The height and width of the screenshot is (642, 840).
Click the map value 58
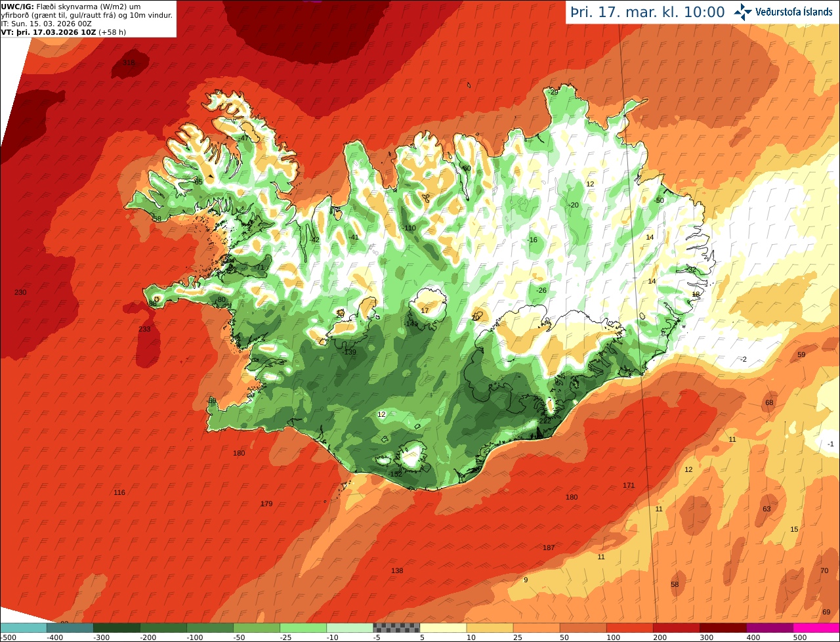coord(675,584)
